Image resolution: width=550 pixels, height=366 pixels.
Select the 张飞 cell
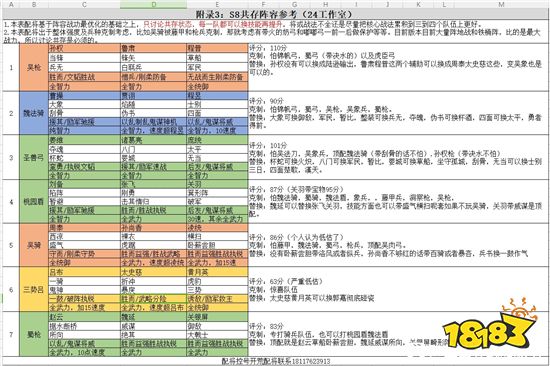click(154, 184)
